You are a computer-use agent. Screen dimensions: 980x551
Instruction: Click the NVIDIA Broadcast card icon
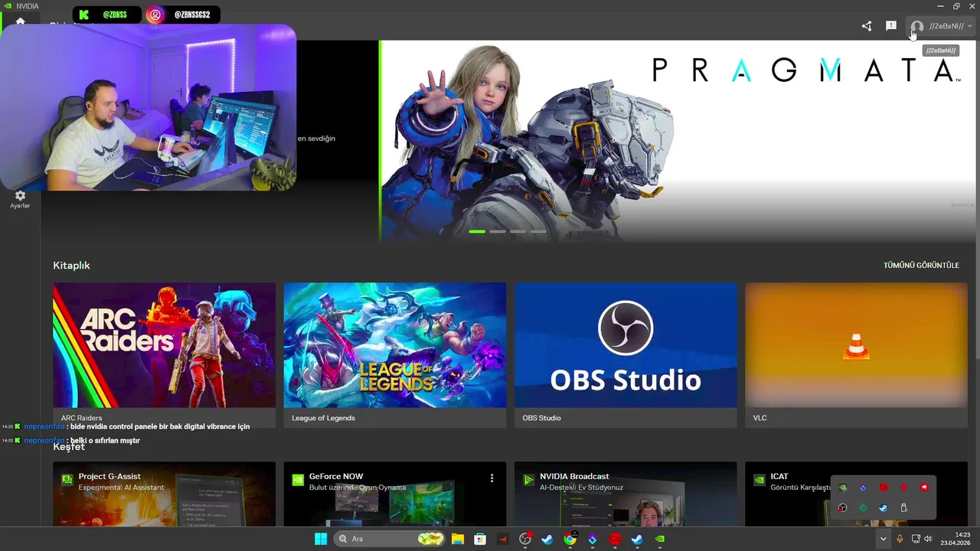pos(528,480)
